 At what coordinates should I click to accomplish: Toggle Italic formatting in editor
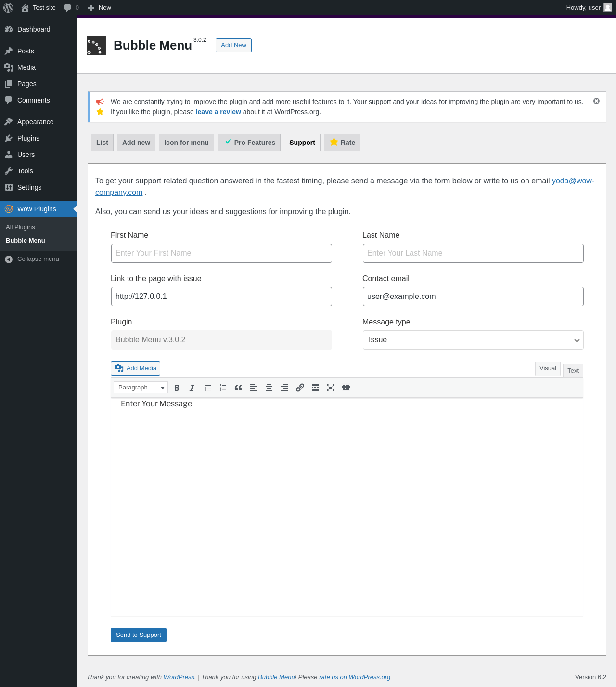[x=192, y=388]
